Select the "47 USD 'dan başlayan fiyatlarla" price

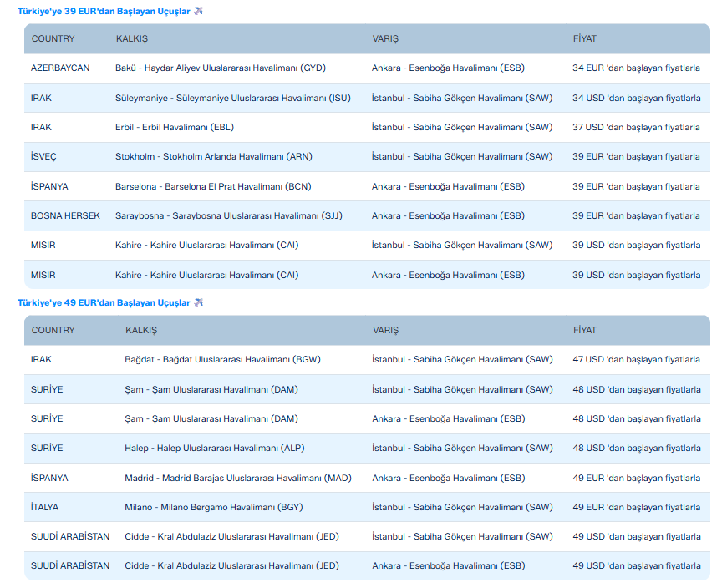(x=637, y=360)
